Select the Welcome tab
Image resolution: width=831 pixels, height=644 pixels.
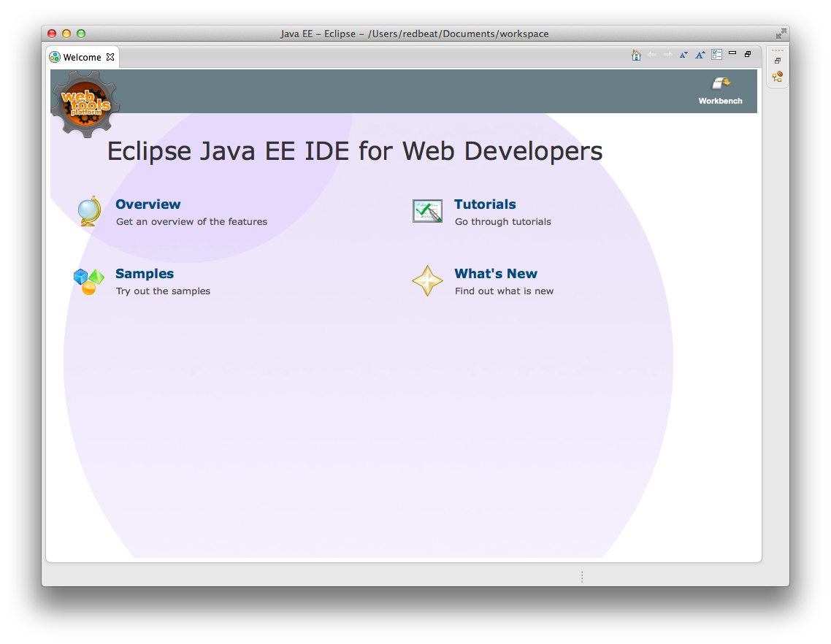(x=82, y=57)
